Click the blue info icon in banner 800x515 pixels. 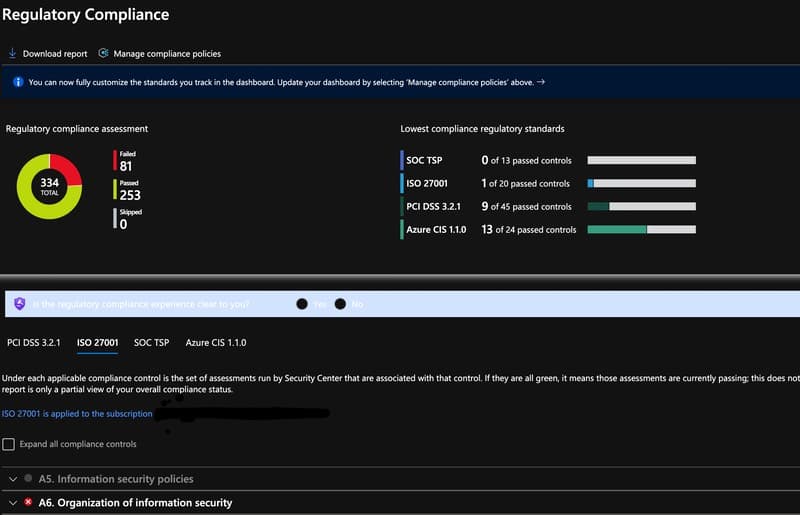click(18, 82)
